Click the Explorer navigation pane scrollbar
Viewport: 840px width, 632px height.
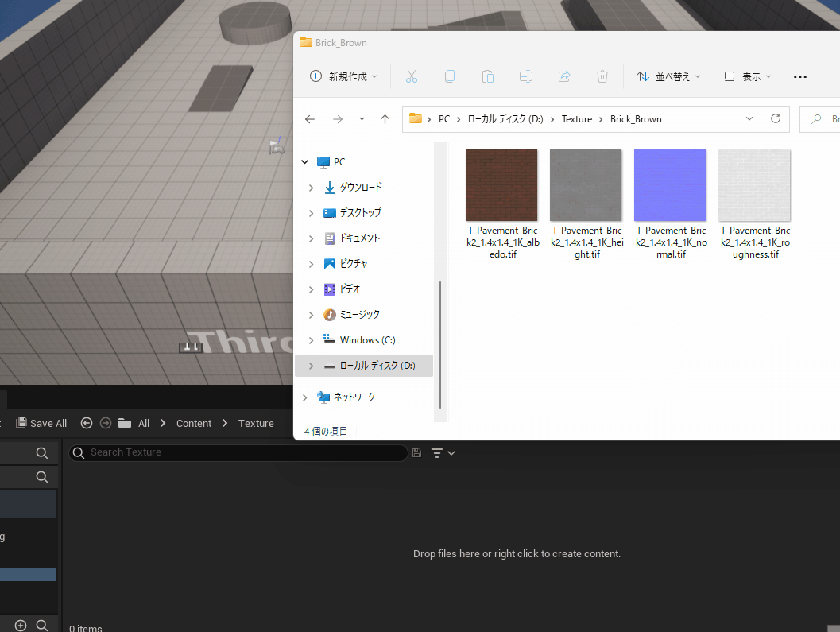tap(440, 345)
